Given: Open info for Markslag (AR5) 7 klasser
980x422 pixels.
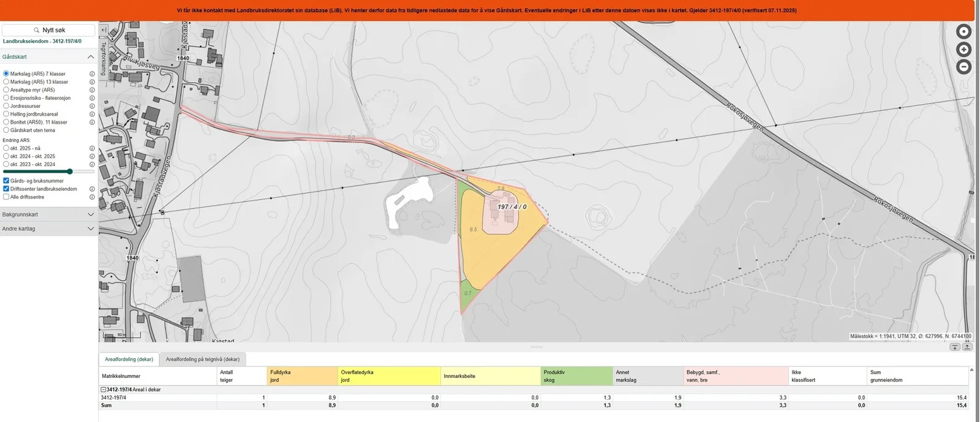Looking at the screenshot, I should click(x=92, y=73).
